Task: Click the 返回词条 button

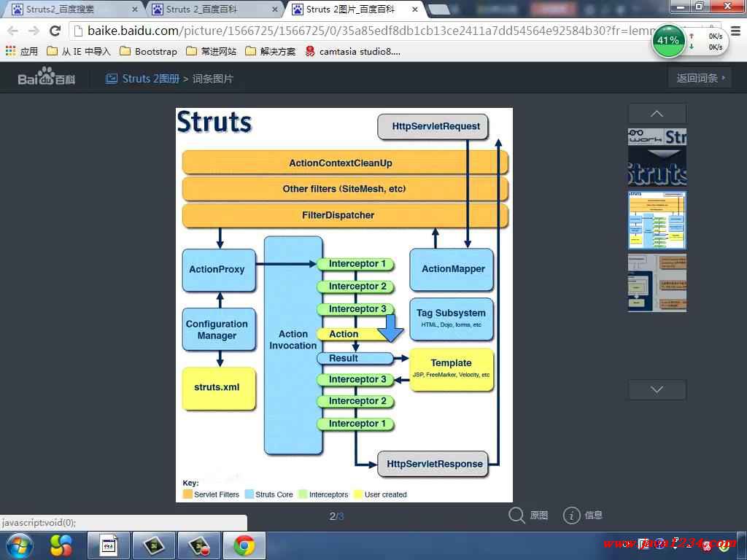Action: [x=700, y=77]
